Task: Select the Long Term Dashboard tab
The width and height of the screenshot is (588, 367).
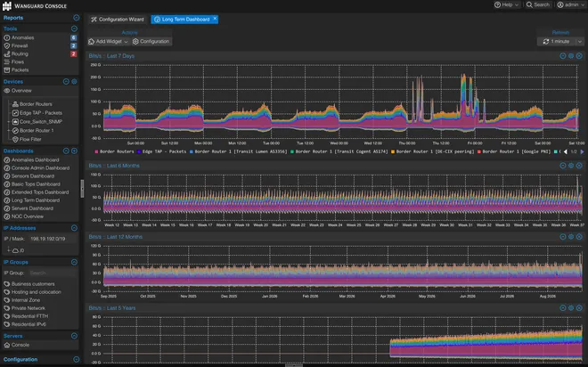Action: [183, 20]
